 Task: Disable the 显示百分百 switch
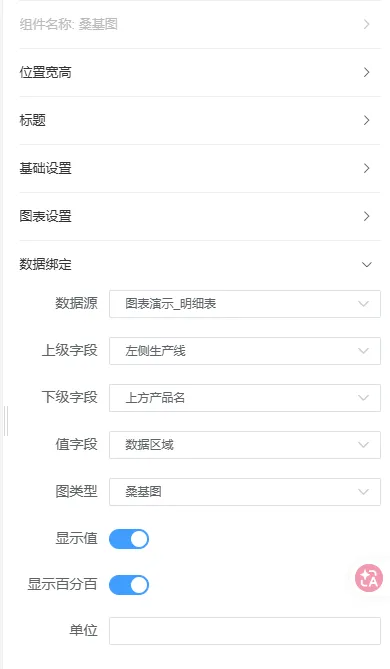[129, 585]
